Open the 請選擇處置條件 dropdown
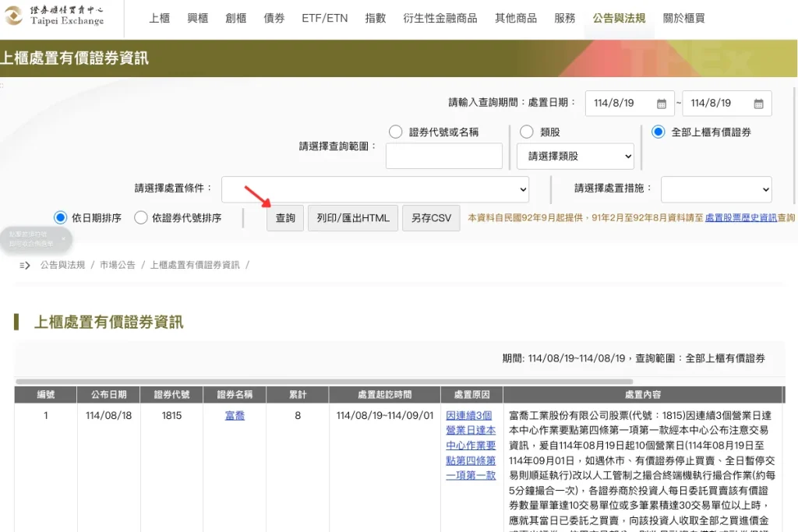Viewport: 798px width, 532px height. pyautogui.click(x=375, y=189)
